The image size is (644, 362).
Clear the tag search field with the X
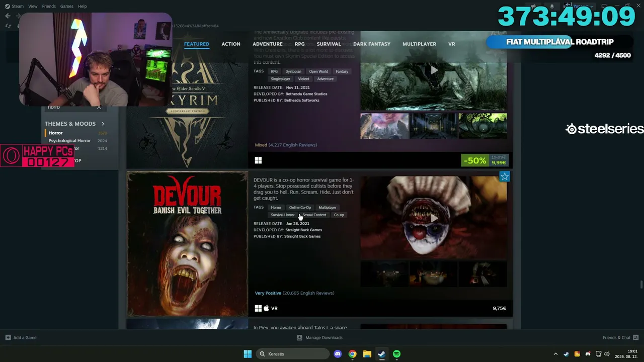click(x=99, y=107)
